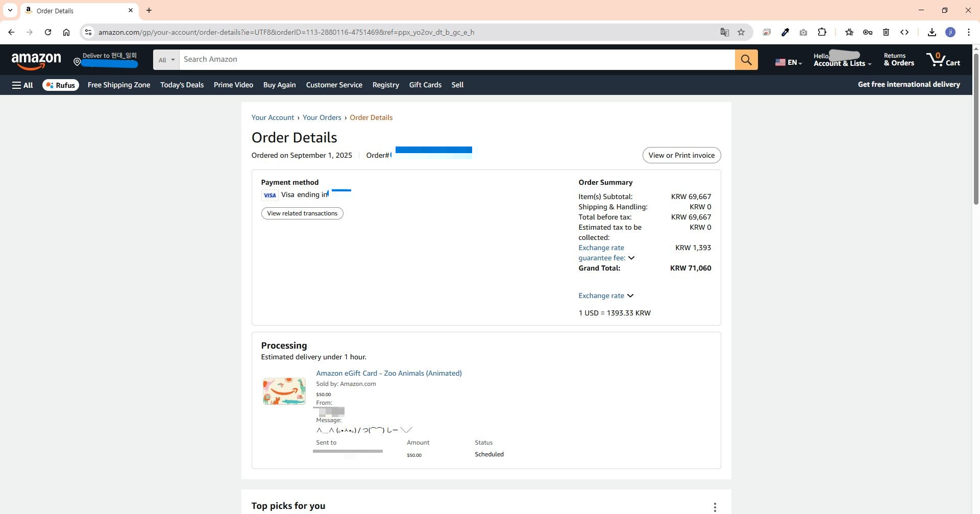Open Prime Video
Viewport: 980px width, 514px height.
click(x=233, y=85)
